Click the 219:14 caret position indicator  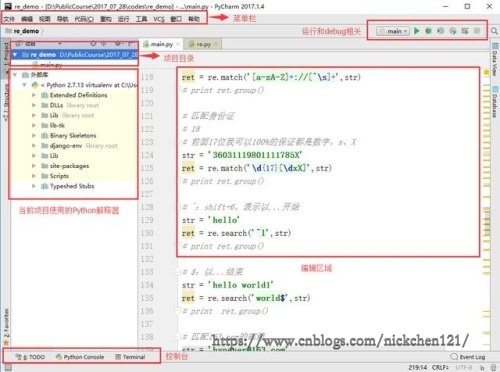pos(418,367)
